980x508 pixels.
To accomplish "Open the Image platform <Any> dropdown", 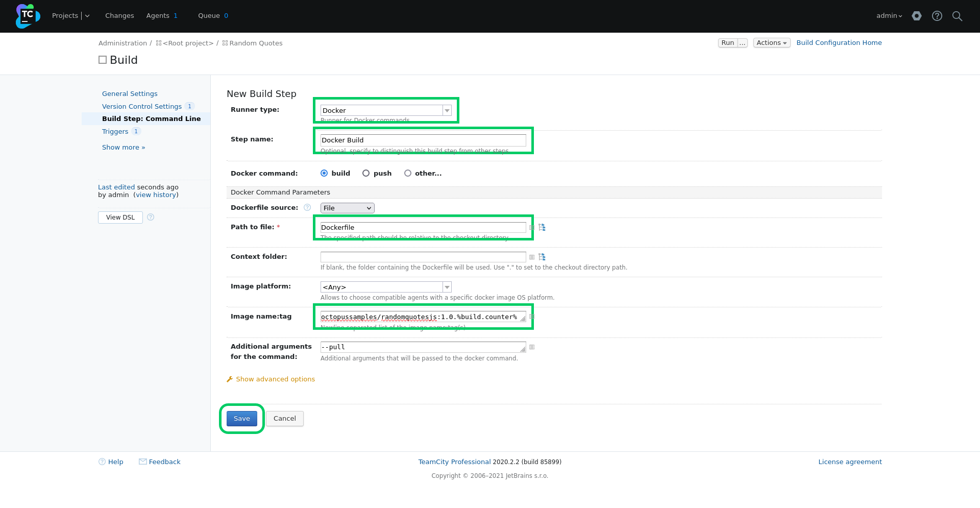I will pos(386,287).
